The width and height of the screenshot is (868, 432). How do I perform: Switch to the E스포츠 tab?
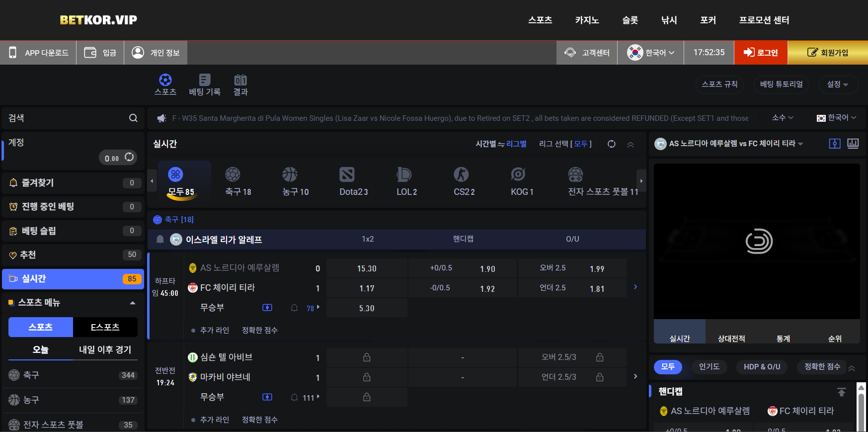[105, 327]
